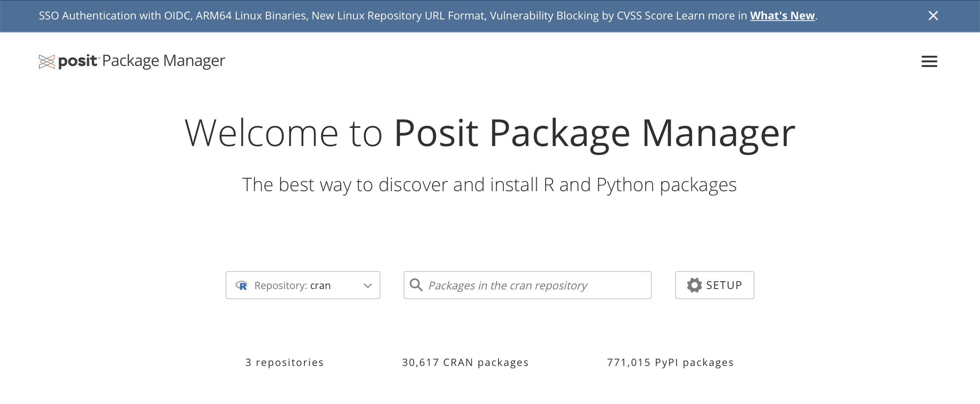The width and height of the screenshot is (980, 404).
Task: Dismiss the announcement banner with the X icon
Action: pos(933,16)
